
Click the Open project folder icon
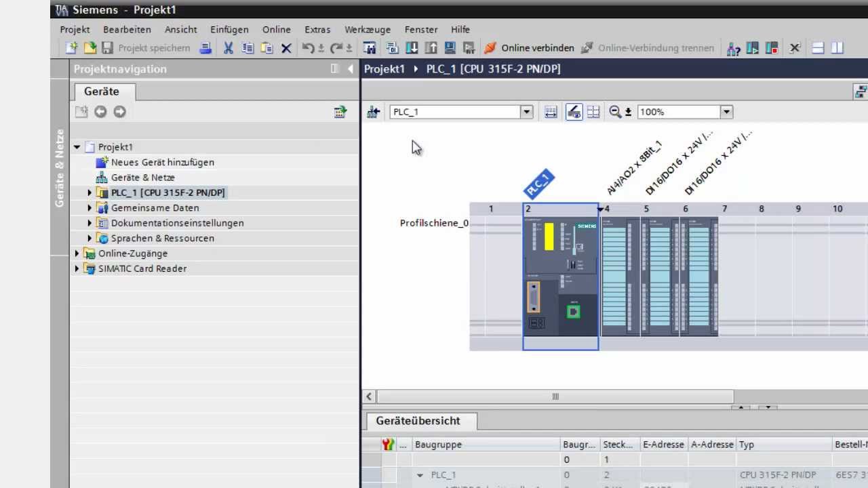(90, 48)
